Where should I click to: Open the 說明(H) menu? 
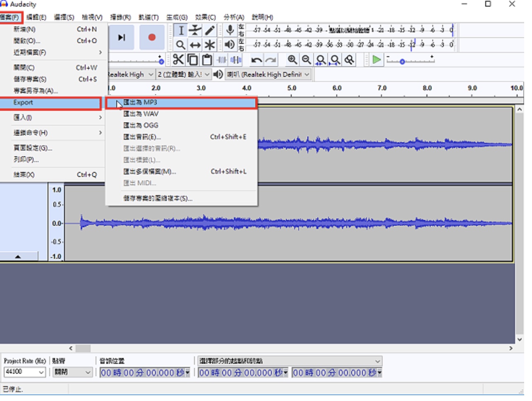(x=262, y=17)
